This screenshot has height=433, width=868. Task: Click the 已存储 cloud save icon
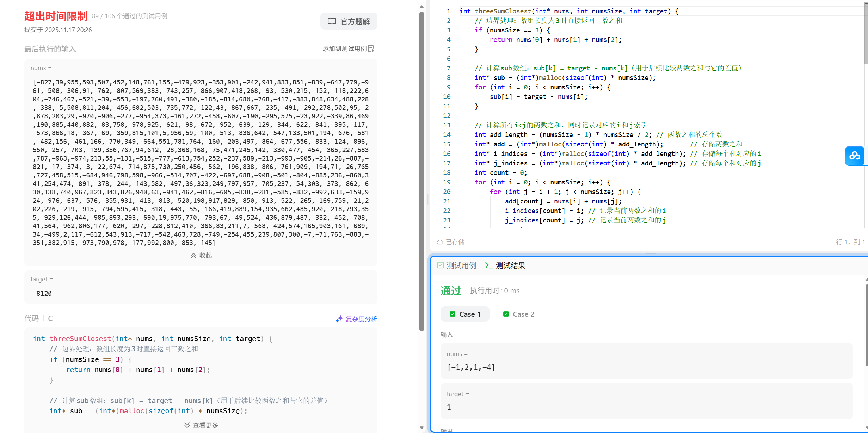[x=440, y=242]
